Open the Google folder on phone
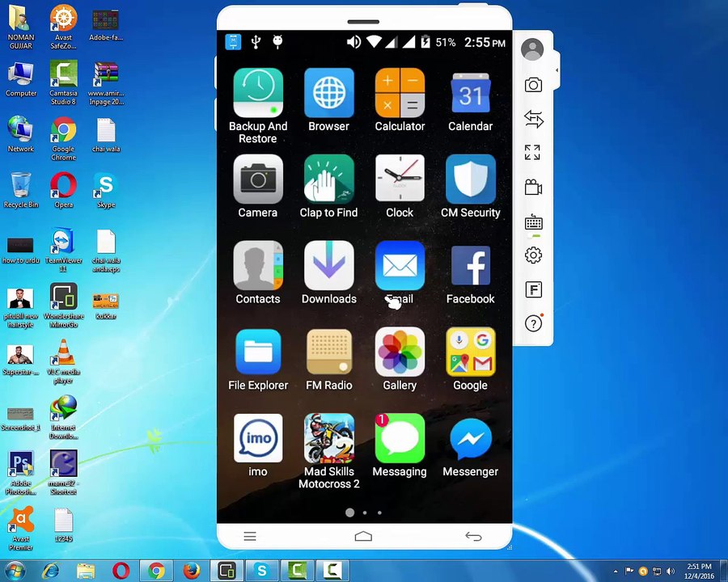The width and height of the screenshot is (728, 582). [x=470, y=352]
